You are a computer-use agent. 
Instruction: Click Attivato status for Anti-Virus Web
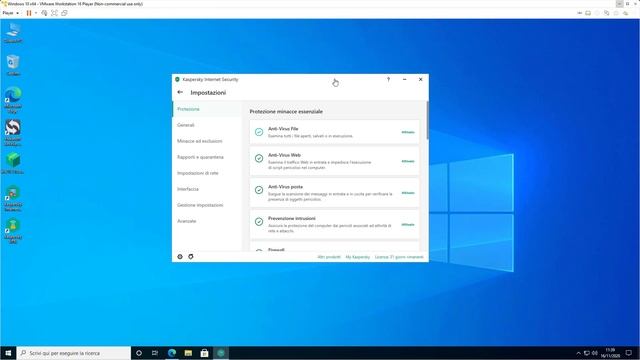(x=408, y=161)
